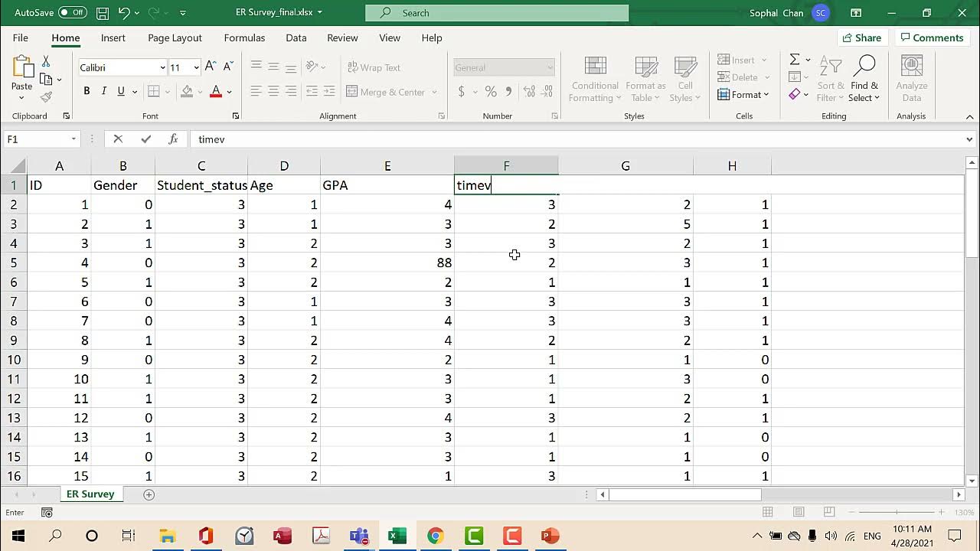Click Align Right icon
980x551 pixels.
tap(291, 92)
